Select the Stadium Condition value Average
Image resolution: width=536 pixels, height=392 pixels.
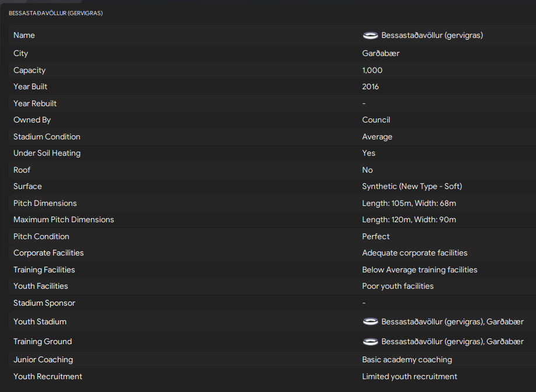pyautogui.click(x=377, y=137)
